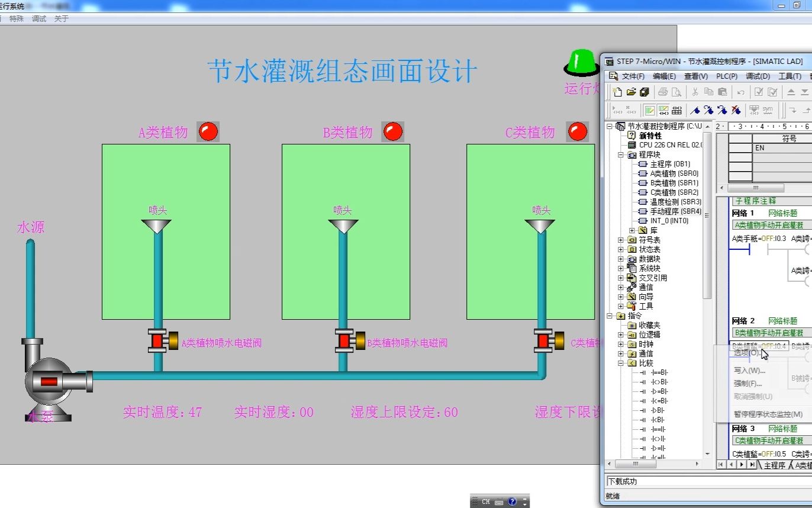Click the Print icon in STEP 7 toolbar
Image resolution: width=812 pixels, height=508 pixels.
[x=663, y=92]
